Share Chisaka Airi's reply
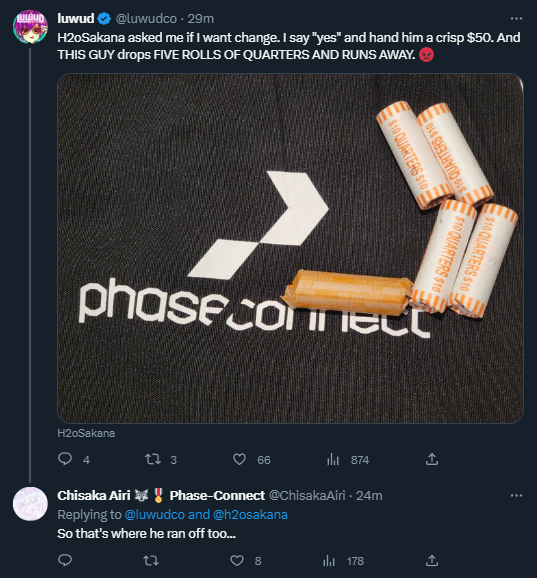 [x=432, y=561]
